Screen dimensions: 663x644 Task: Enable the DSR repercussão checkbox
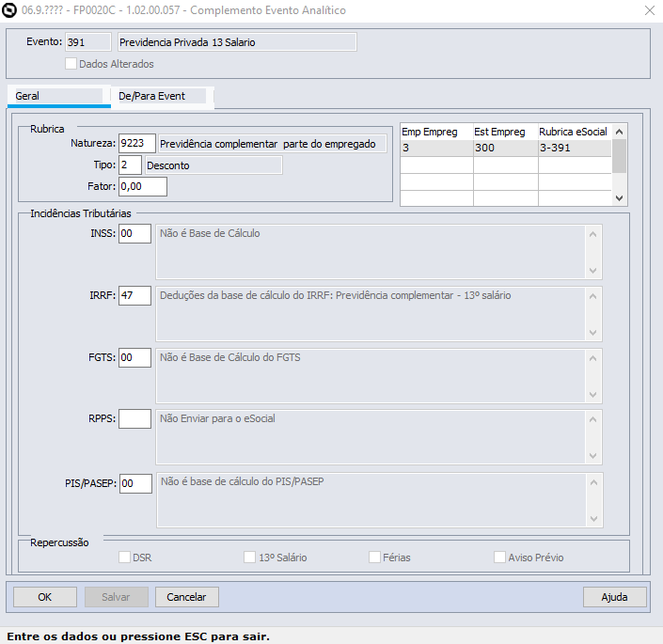point(124,557)
